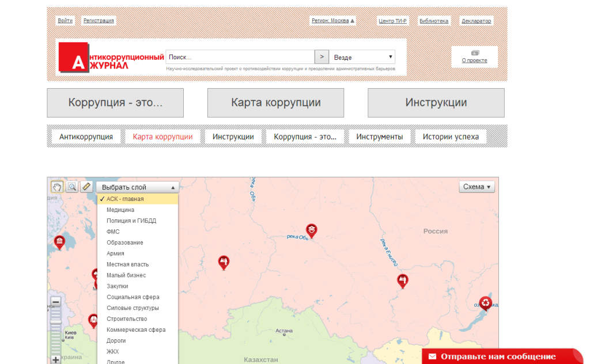Collapse the Выбрать слой dropdown
Screen dimensions: 590x364
click(137, 186)
